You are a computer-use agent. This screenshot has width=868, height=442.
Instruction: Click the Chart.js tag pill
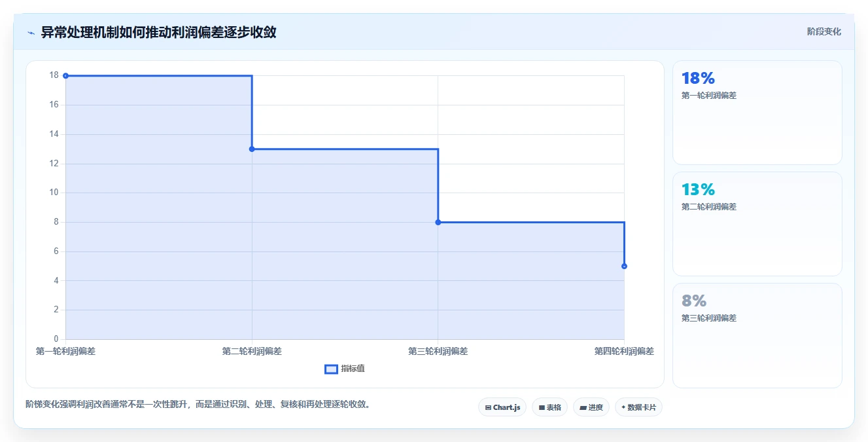pyautogui.click(x=502, y=407)
